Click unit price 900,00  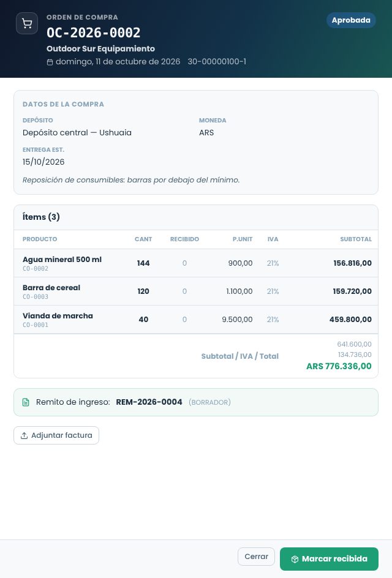(x=241, y=263)
